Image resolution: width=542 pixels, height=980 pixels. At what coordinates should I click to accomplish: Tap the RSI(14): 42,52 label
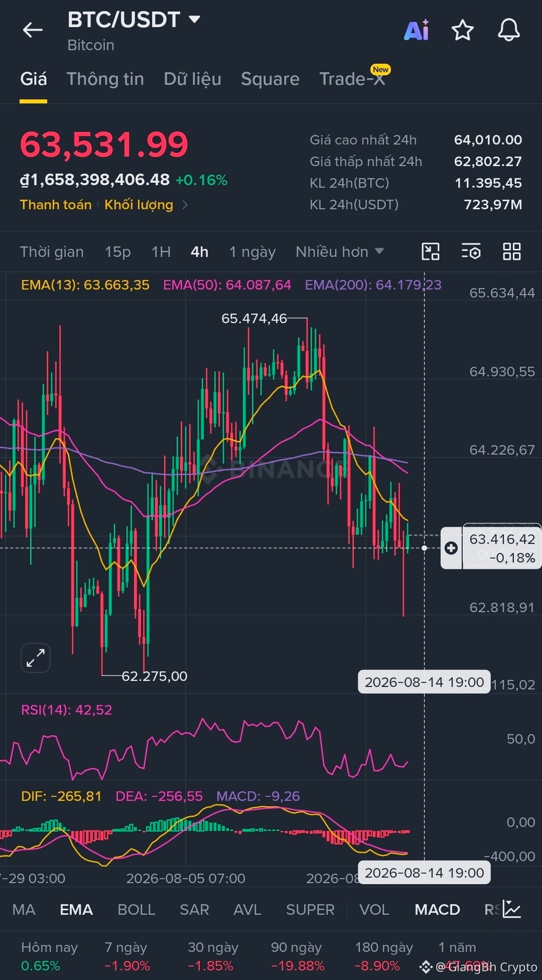coord(67,710)
